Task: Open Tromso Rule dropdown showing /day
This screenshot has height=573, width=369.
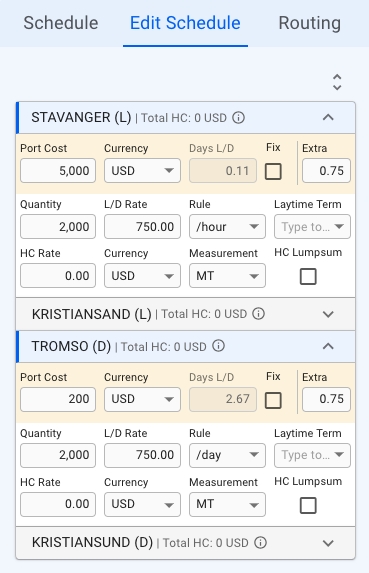Action: pos(227,455)
